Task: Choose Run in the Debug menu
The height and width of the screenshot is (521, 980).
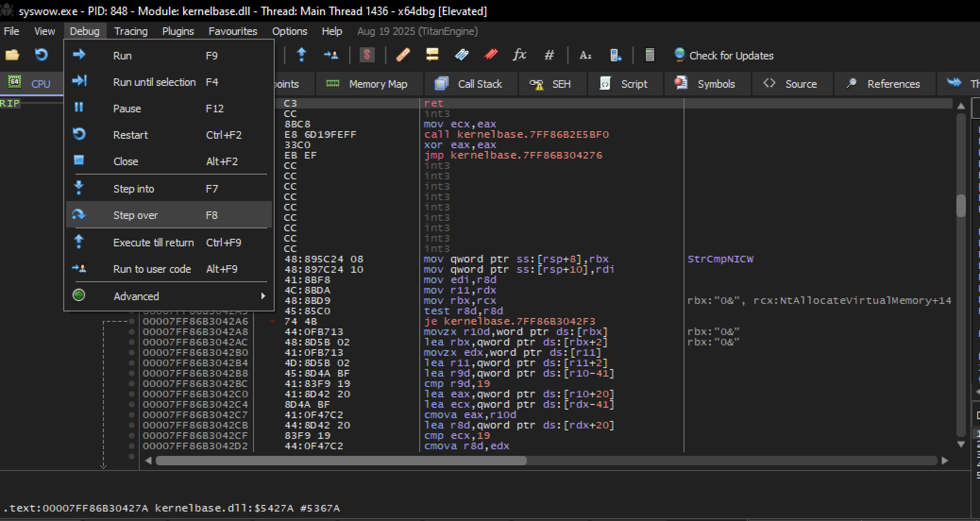Action: tap(169, 56)
